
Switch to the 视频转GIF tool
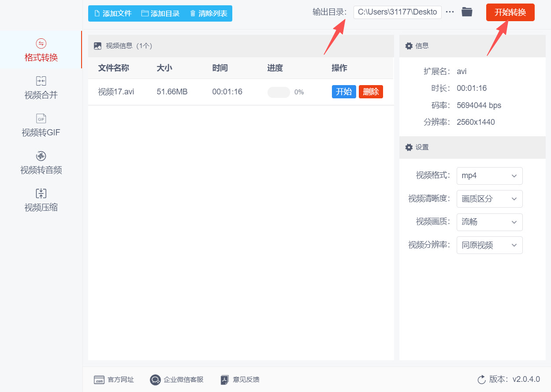(41, 126)
